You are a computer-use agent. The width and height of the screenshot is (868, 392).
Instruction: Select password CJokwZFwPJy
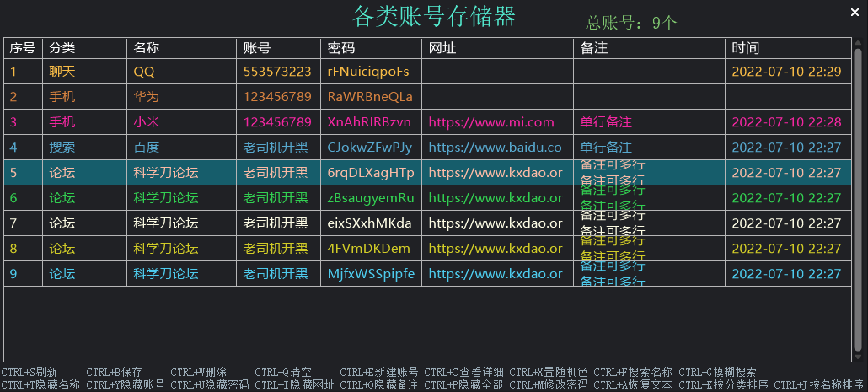click(371, 148)
